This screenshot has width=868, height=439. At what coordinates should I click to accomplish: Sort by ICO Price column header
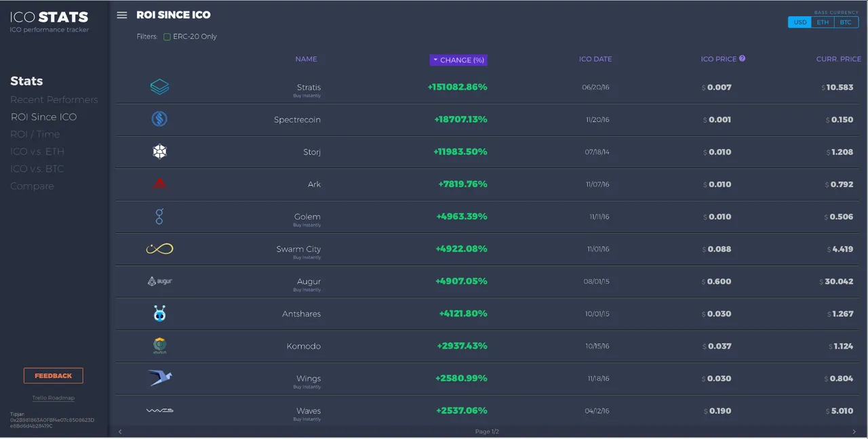[718, 59]
